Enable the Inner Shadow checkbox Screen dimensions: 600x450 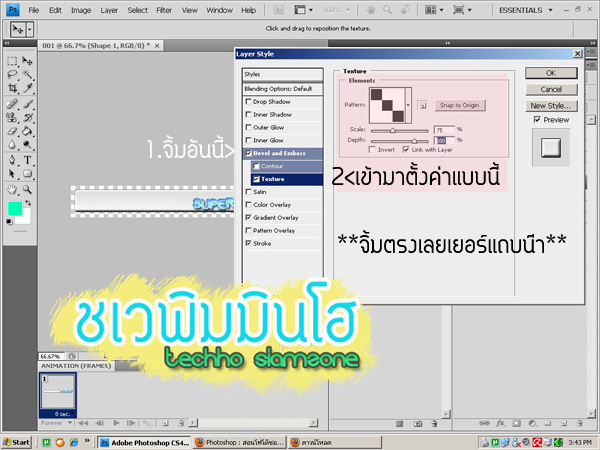point(248,114)
